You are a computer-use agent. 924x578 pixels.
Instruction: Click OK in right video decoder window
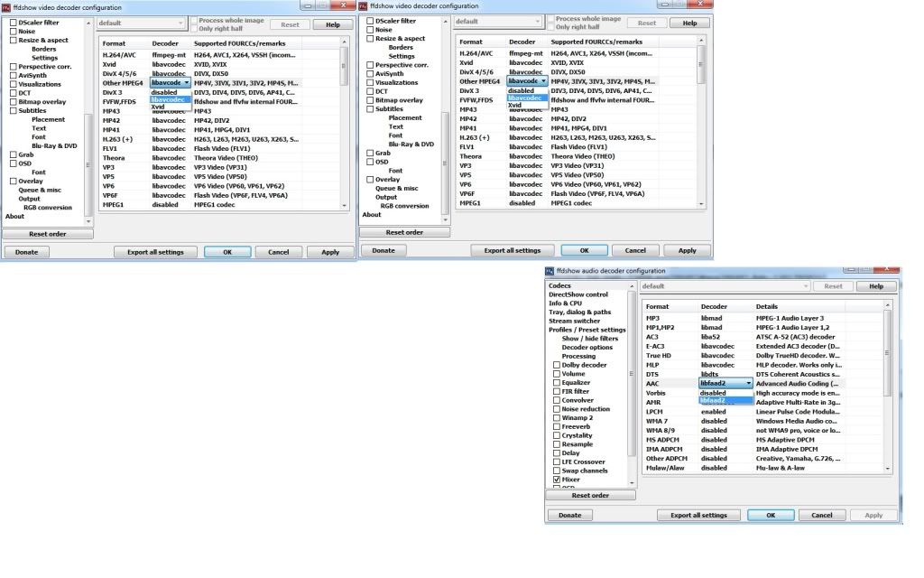pyautogui.click(x=584, y=251)
